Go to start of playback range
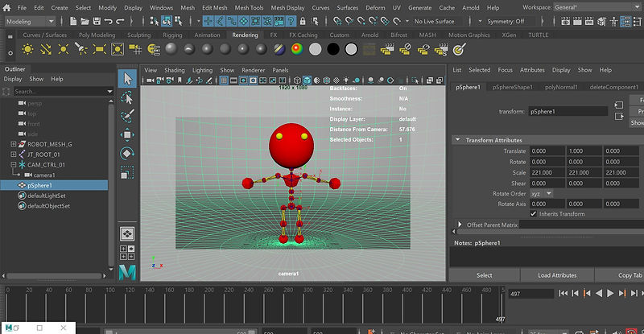 [563, 293]
